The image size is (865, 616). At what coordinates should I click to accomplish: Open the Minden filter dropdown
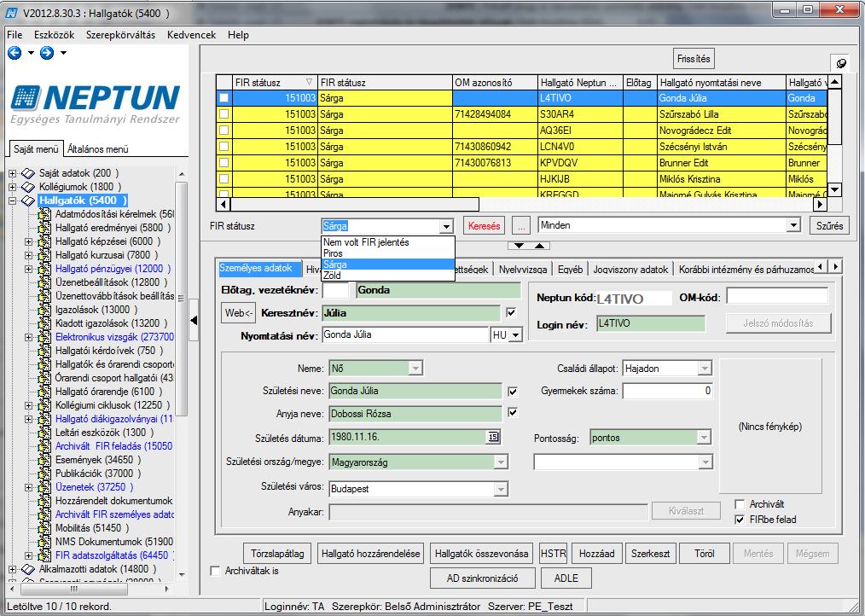[794, 225]
